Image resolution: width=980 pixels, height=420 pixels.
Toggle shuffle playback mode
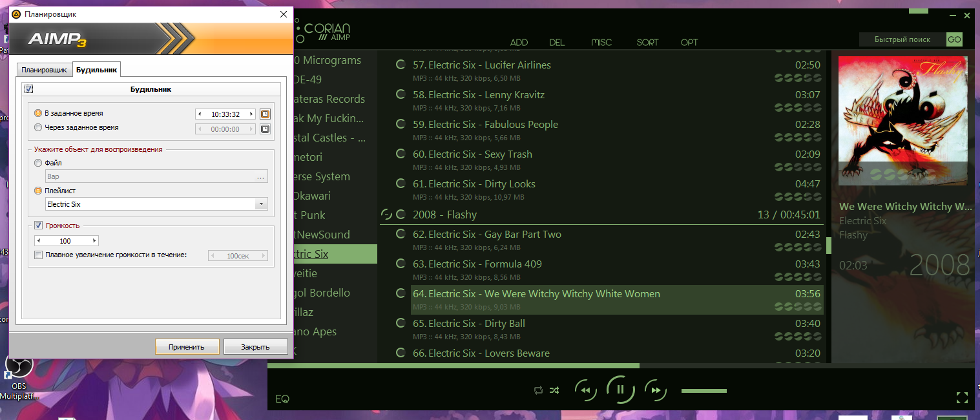[554, 390]
